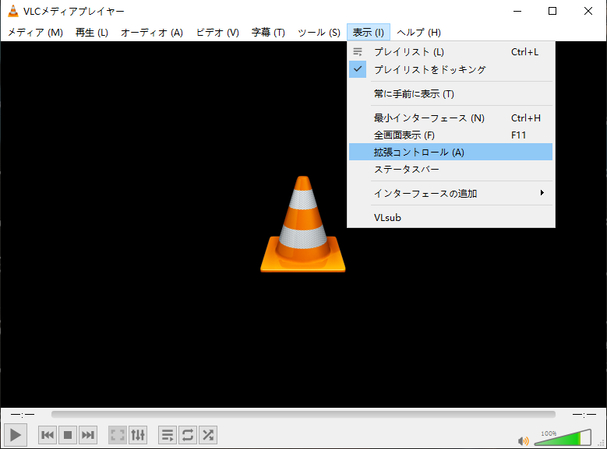
Task: Minimize the VLC window
Action: click(517, 11)
